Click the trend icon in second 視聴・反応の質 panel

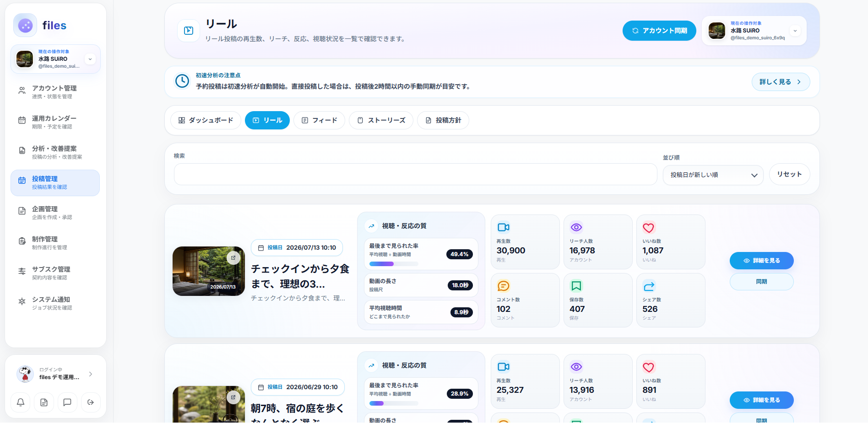tap(371, 365)
